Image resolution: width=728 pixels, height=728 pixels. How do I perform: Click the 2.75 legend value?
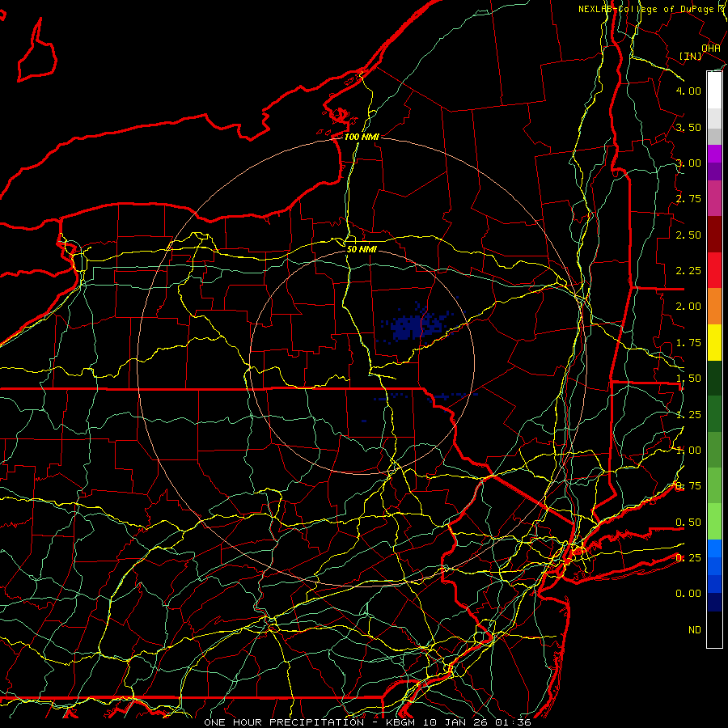pos(688,199)
